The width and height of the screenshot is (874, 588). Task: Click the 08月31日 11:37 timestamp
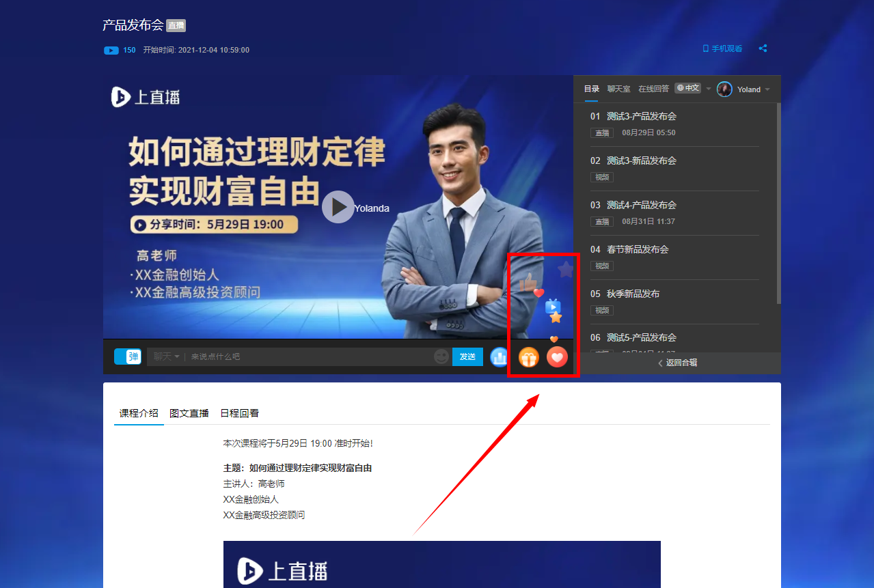[648, 221]
